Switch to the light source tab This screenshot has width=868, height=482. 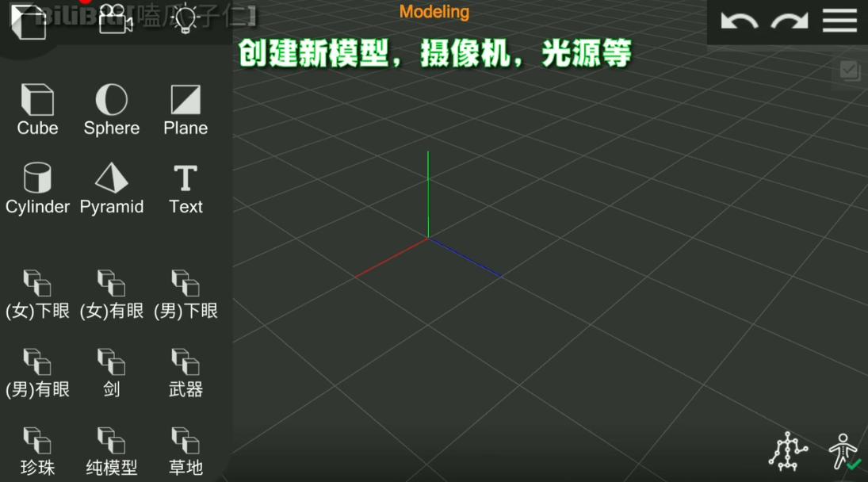click(185, 19)
